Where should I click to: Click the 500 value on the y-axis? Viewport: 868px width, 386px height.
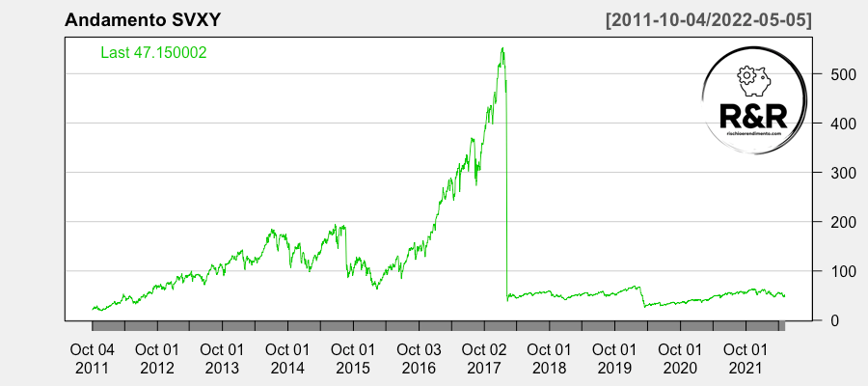[836, 74]
